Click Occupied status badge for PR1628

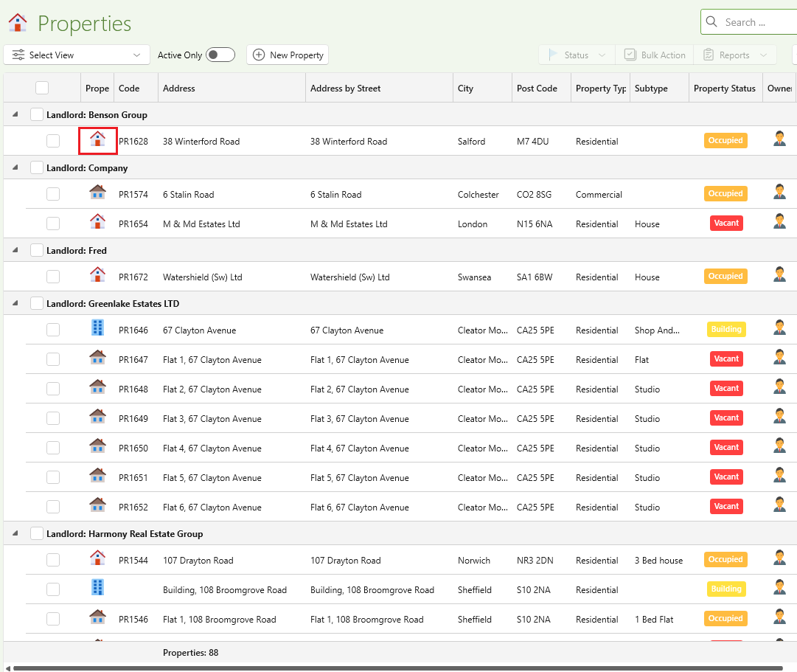(x=725, y=140)
